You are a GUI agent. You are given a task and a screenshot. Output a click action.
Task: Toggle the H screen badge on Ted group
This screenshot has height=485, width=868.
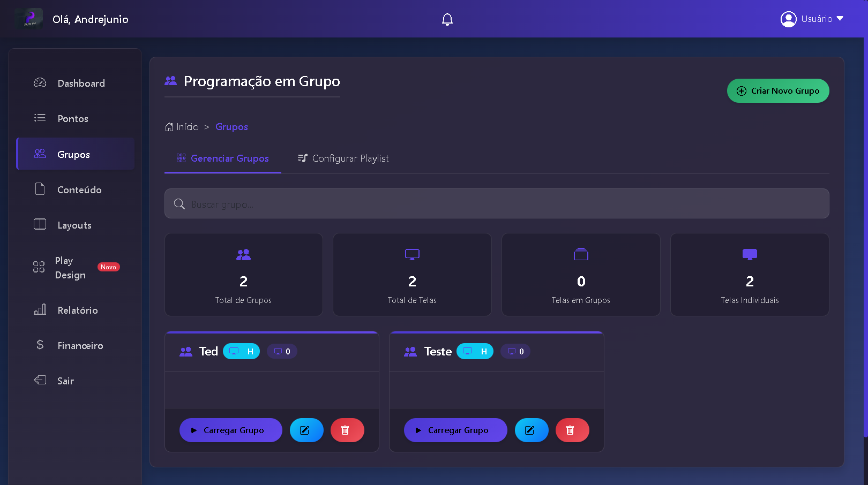pyautogui.click(x=241, y=351)
